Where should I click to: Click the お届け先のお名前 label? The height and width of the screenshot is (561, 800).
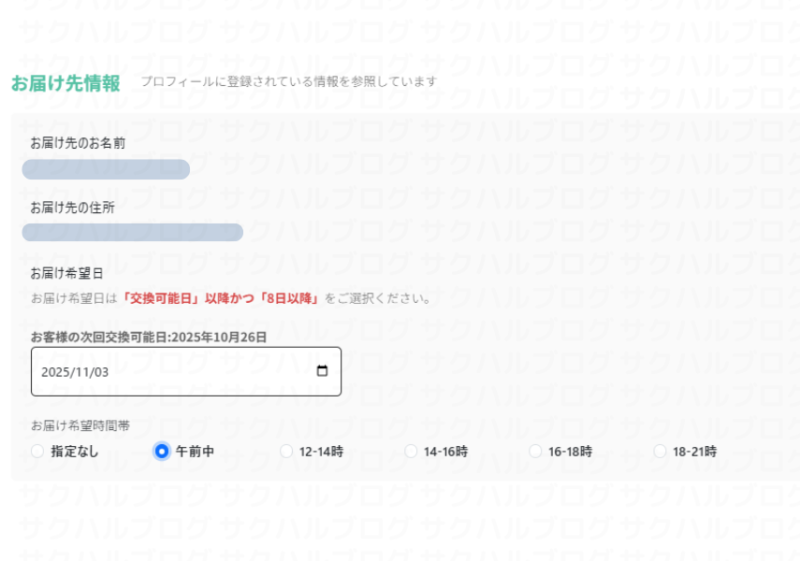click(x=77, y=143)
